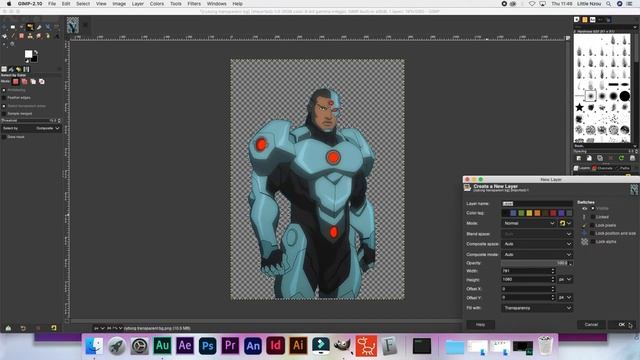Click OK in New Layer dialog
Image resolution: width=640 pixels, height=360 pixels.
[622, 324]
